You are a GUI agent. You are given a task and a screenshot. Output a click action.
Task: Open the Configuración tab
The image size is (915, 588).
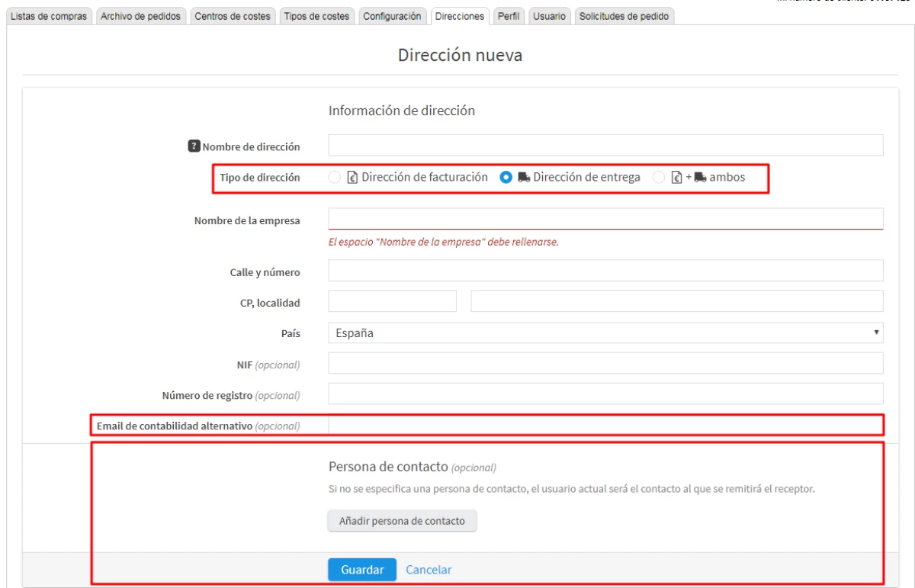(x=392, y=17)
